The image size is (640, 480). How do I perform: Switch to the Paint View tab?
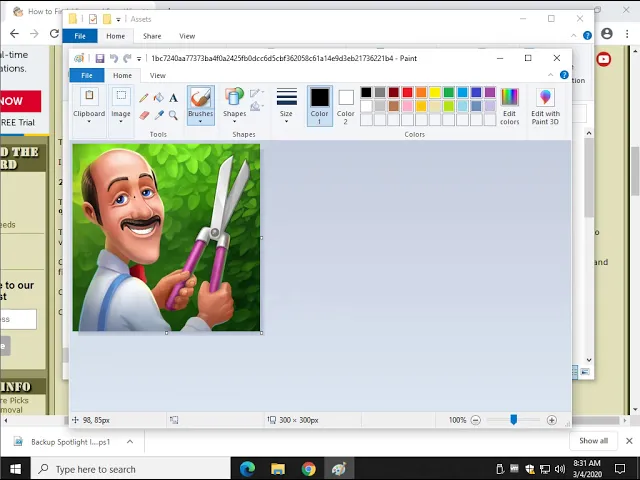pyautogui.click(x=158, y=76)
